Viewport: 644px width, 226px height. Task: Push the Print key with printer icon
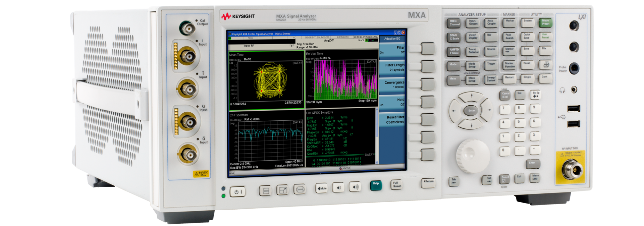click(x=546, y=65)
